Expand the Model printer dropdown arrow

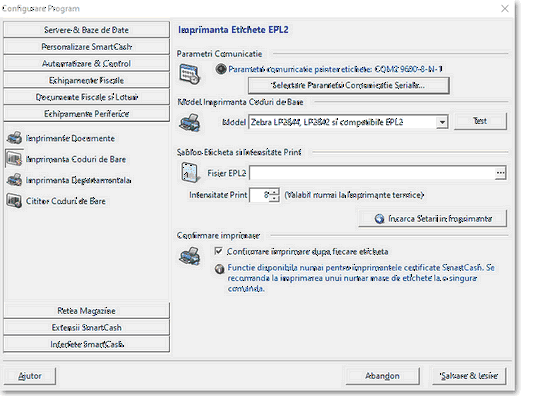coord(442,122)
